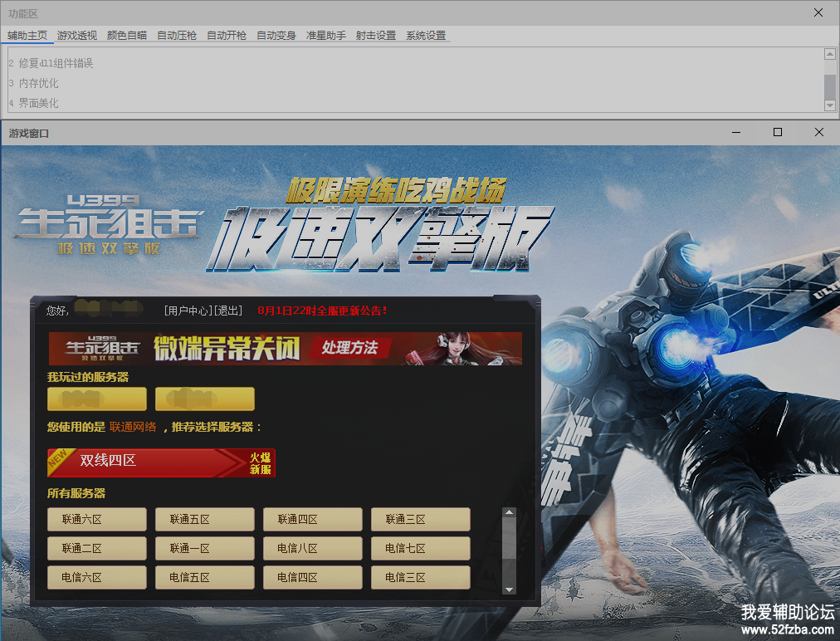The height and width of the screenshot is (641, 840).
Task: Click the 4399 生死狙击 logo
Action: pyautogui.click(x=110, y=224)
